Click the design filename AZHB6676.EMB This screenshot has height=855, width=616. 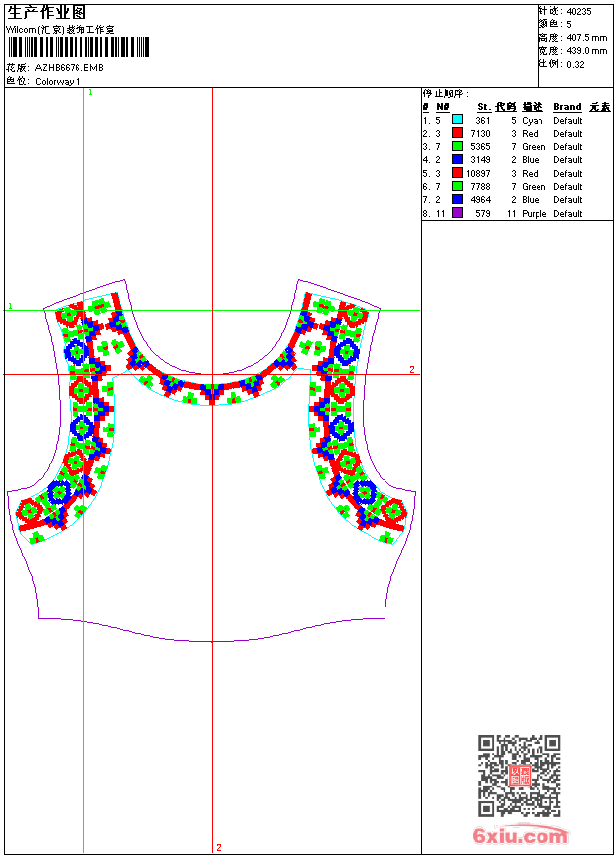[69, 68]
